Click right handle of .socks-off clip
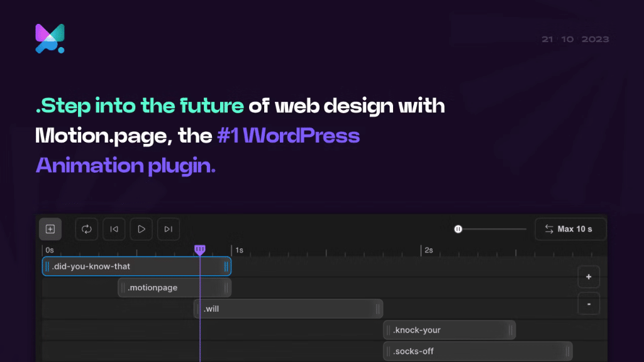The image size is (644, 362). point(568,352)
